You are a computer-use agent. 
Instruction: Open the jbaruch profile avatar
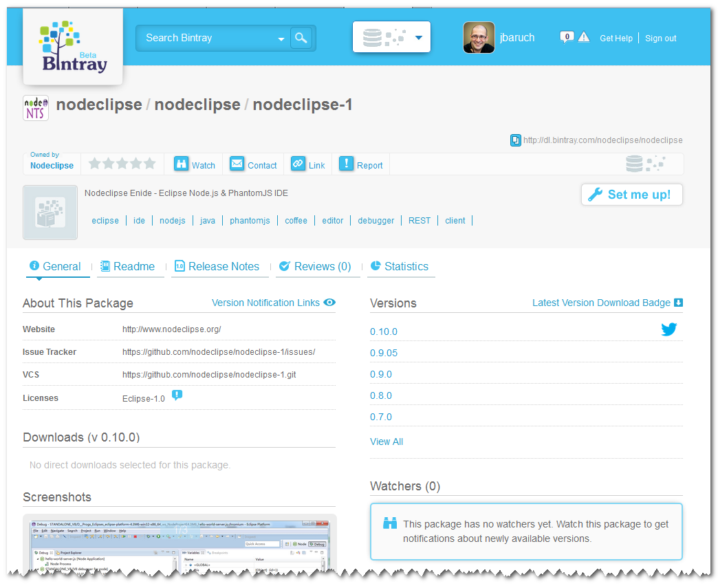479,39
